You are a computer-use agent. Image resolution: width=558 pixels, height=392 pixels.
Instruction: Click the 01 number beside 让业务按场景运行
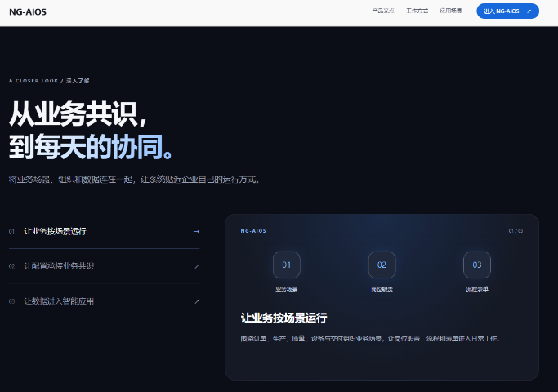coord(11,232)
